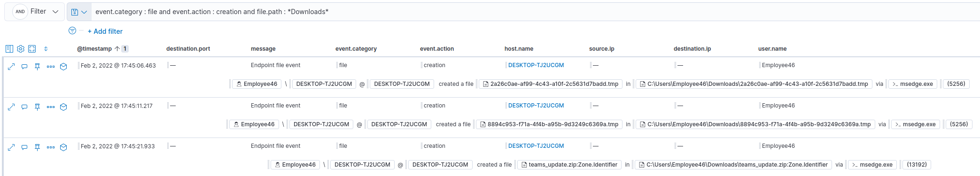
Task: Click event.category file cell in 17:45:11.217 row
Action: pos(343,106)
